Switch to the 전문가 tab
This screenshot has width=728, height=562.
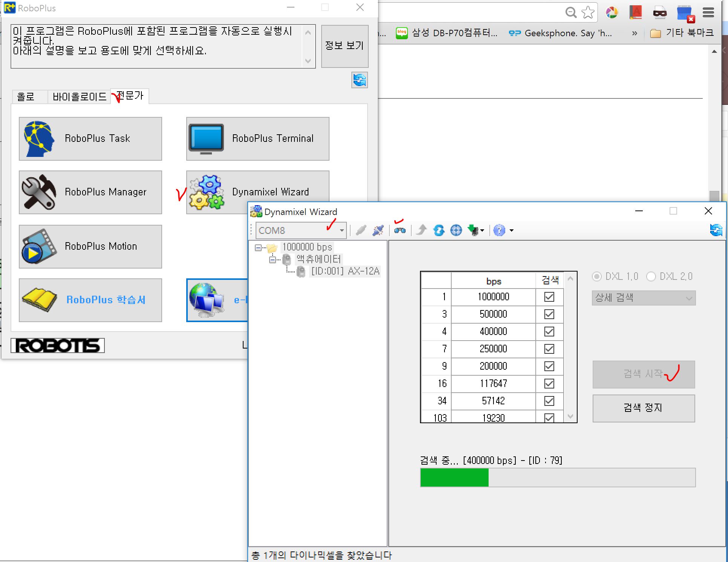[130, 96]
